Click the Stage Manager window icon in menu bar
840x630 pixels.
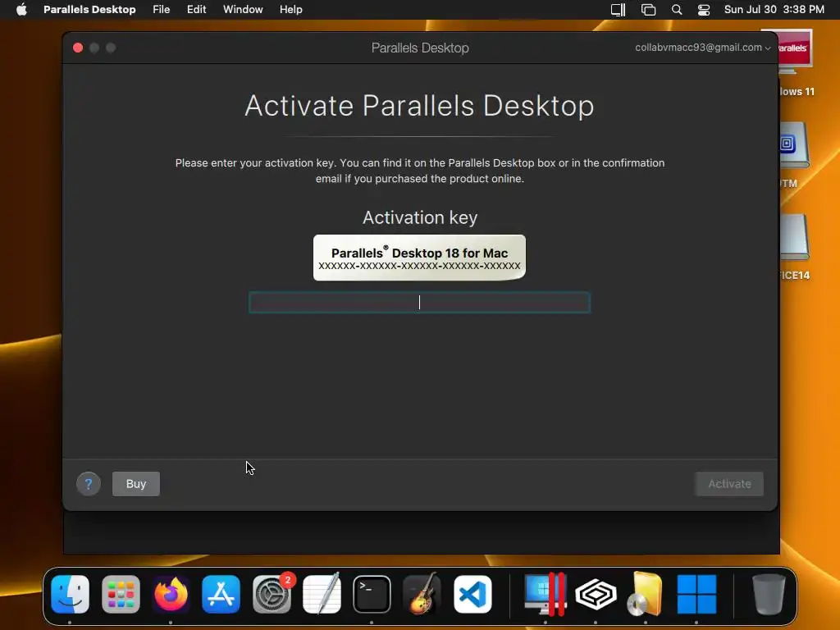point(648,10)
